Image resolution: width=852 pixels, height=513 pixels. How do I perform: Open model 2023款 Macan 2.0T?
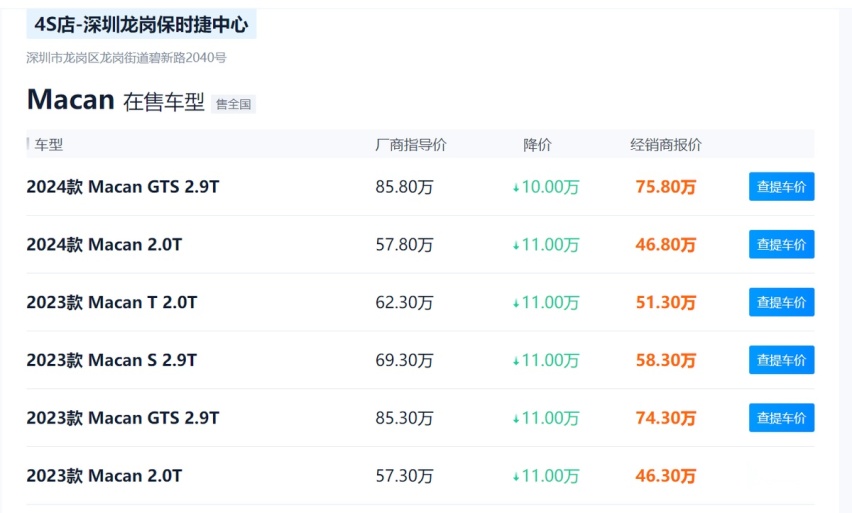click(x=104, y=476)
